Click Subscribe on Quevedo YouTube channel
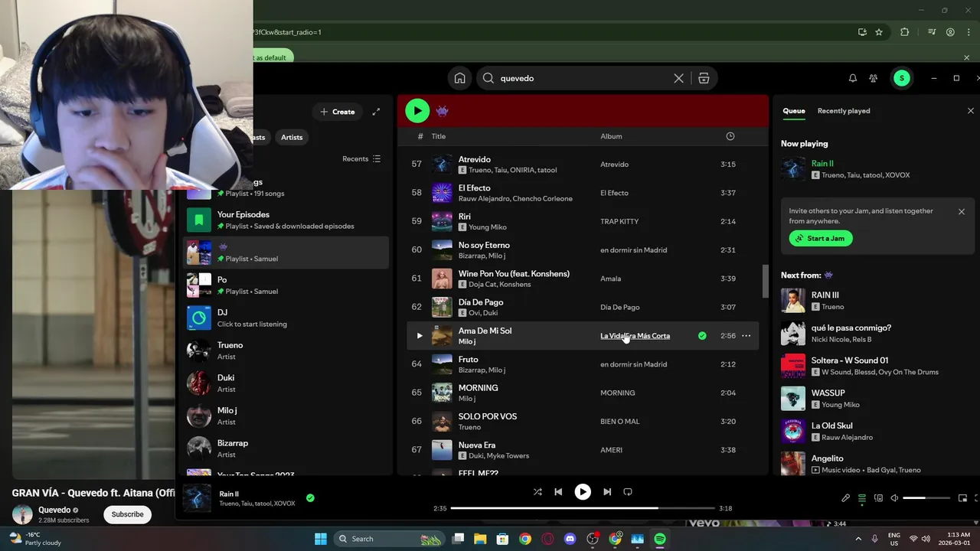The image size is (980, 551). 127,514
